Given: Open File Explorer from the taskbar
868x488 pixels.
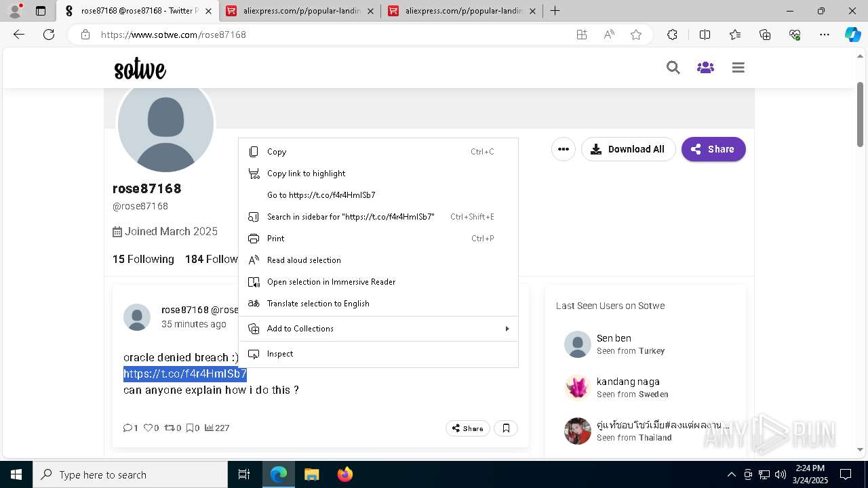Looking at the screenshot, I should [x=312, y=474].
